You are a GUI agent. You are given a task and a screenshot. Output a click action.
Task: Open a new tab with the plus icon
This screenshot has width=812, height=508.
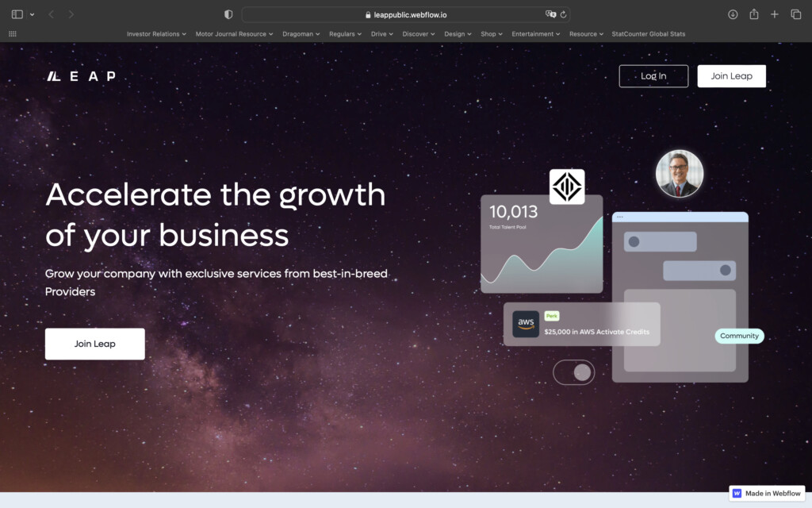click(x=775, y=14)
